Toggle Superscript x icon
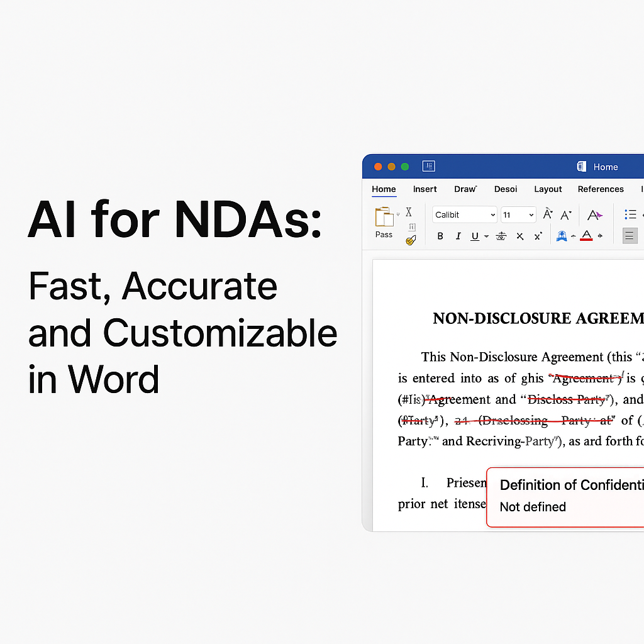Screen dimensions: 644x644 pyautogui.click(x=538, y=236)
